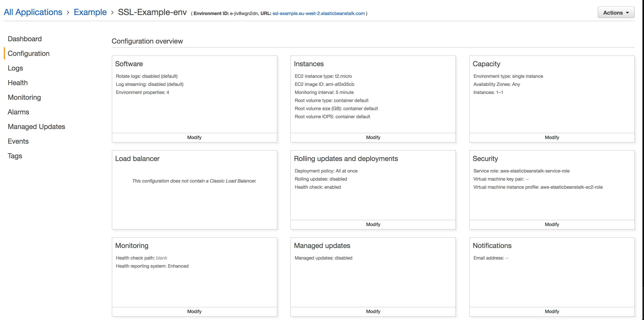Select Configuration in the sidebar
Viewport: 644px width, 320px height.
click(29, 53)
